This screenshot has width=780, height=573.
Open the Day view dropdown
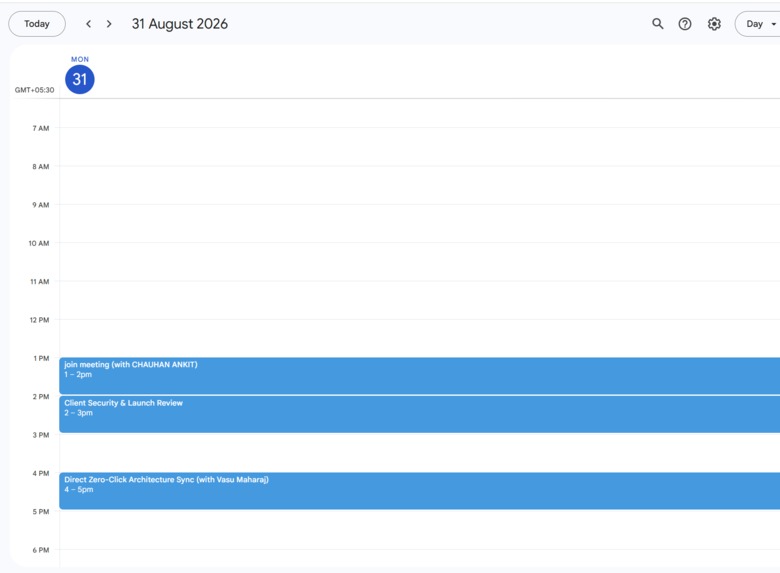point(759,24)
